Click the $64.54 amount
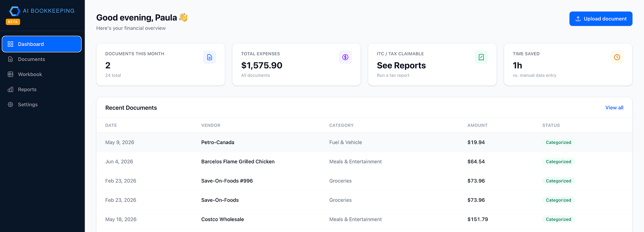 coord(476,162)
